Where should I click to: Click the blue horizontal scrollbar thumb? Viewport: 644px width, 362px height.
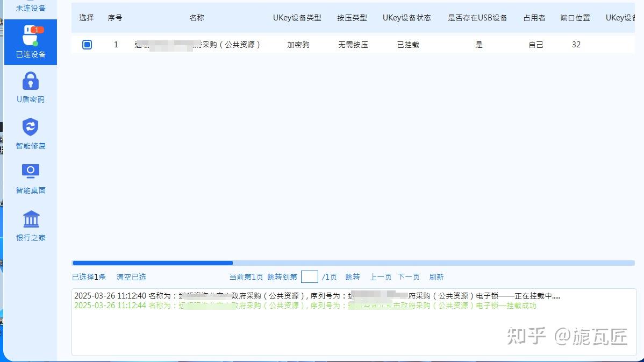pos(152,263)
